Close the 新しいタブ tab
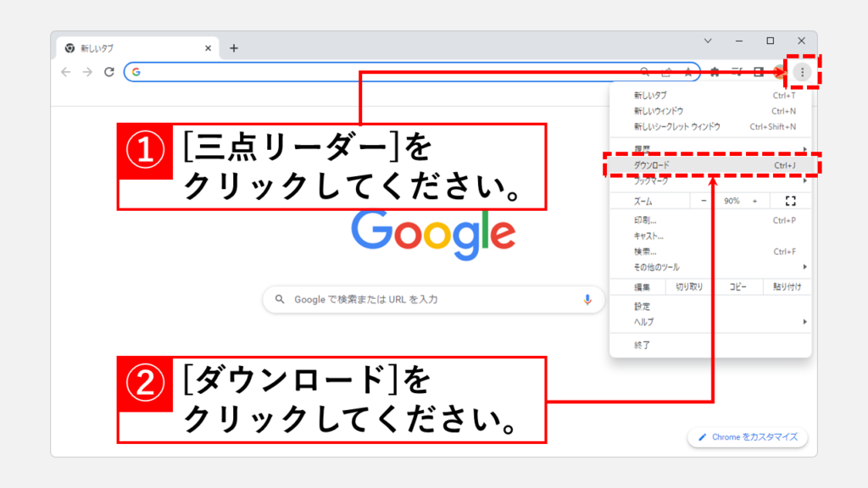Screen dimensions: 868x488 208,48
